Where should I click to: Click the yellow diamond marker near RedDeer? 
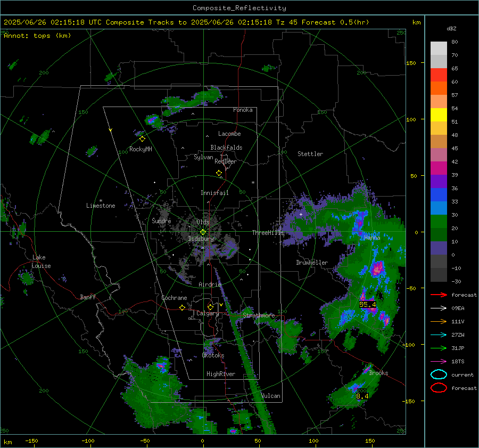pos(219,173)
